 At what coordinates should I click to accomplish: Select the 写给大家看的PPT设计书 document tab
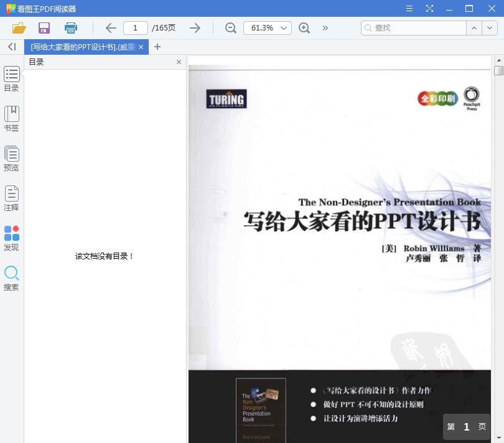(x=83, y=47)
